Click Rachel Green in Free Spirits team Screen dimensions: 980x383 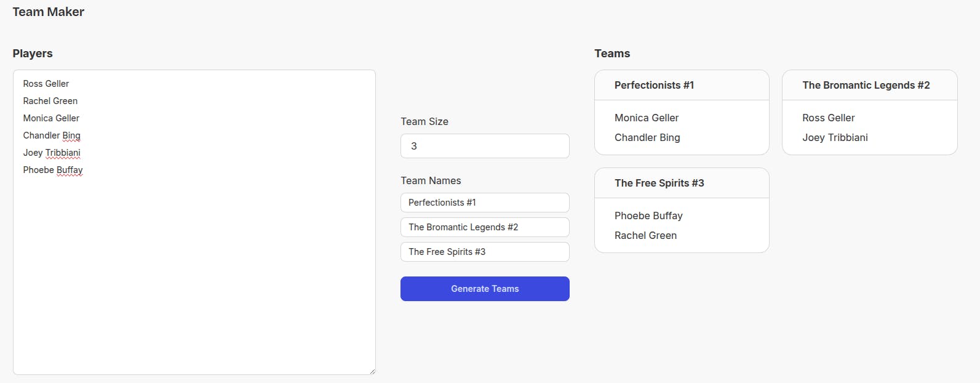coord(645,235)
